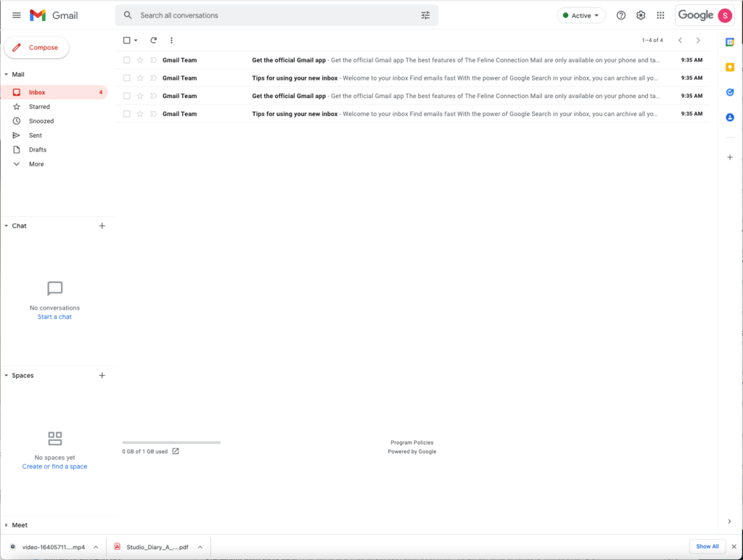Open the Drafts folder
This screenshot has height=560, width=743.
tap(37, 149)
